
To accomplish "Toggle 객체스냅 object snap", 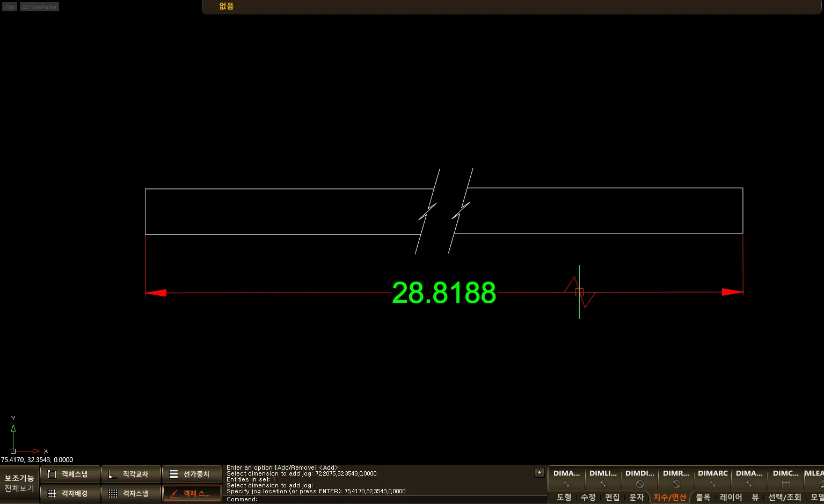I will tap(70, 474).
